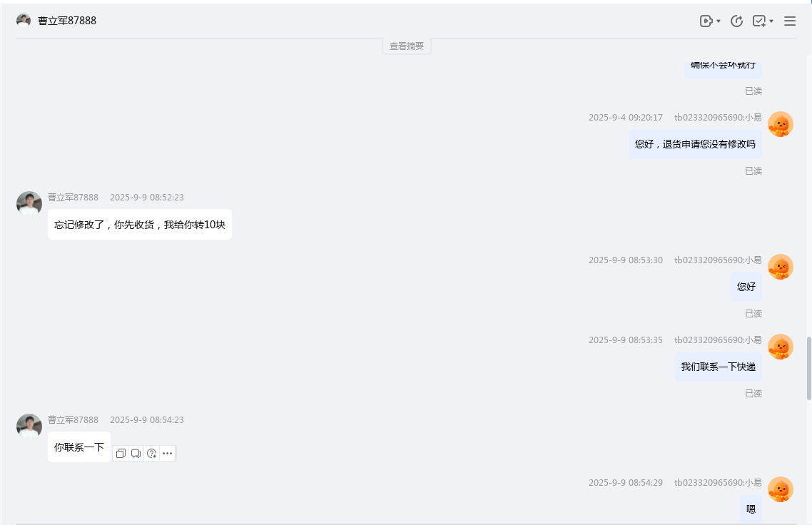Copy the 你联系一下 message
Viewport: 812px width, 525px height.
click(121, 454)
